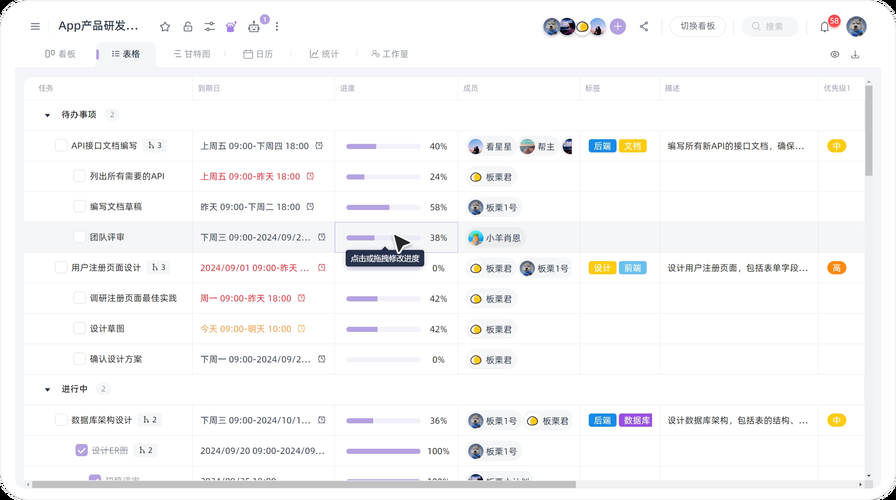Click the download export icon
The width and height of the screenshot is (896, 500).
coord(855,54)
